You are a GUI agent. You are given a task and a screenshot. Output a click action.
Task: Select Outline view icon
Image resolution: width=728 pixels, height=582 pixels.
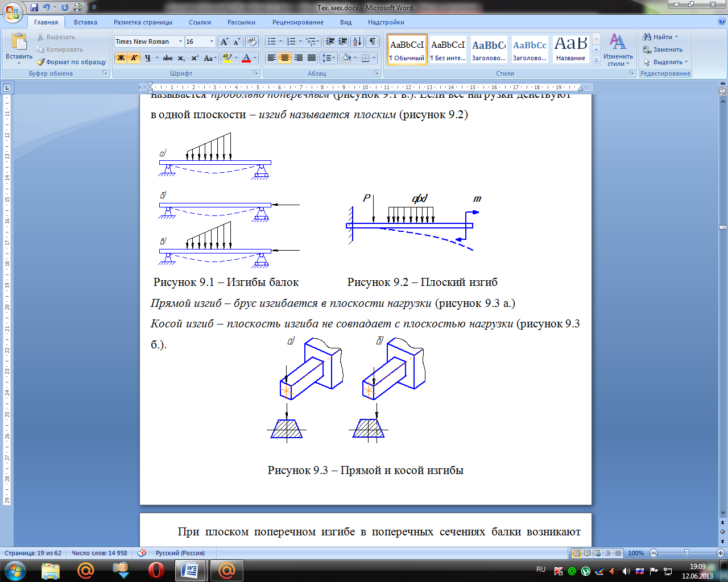pos(607,553)
